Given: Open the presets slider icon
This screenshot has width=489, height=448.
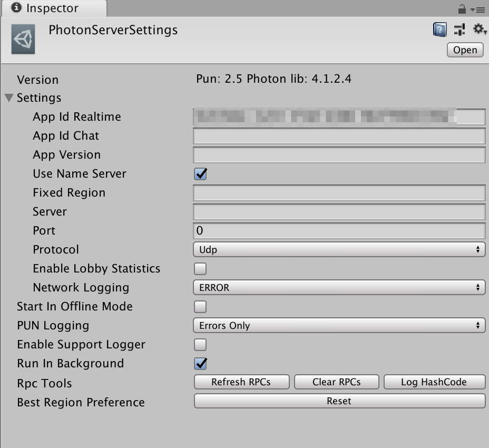Looking at the screenshot, I should pyautogui.click(x=459, y=30).
